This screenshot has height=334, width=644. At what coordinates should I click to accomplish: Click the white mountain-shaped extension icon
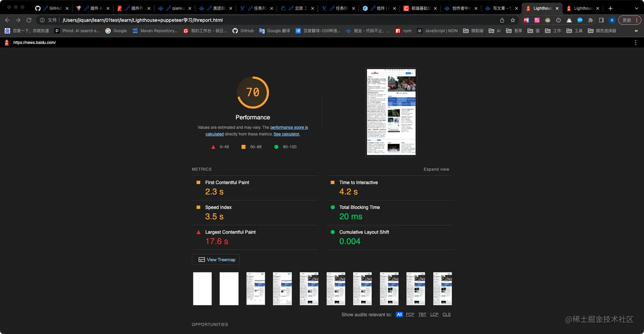click(x=569, y=20)
